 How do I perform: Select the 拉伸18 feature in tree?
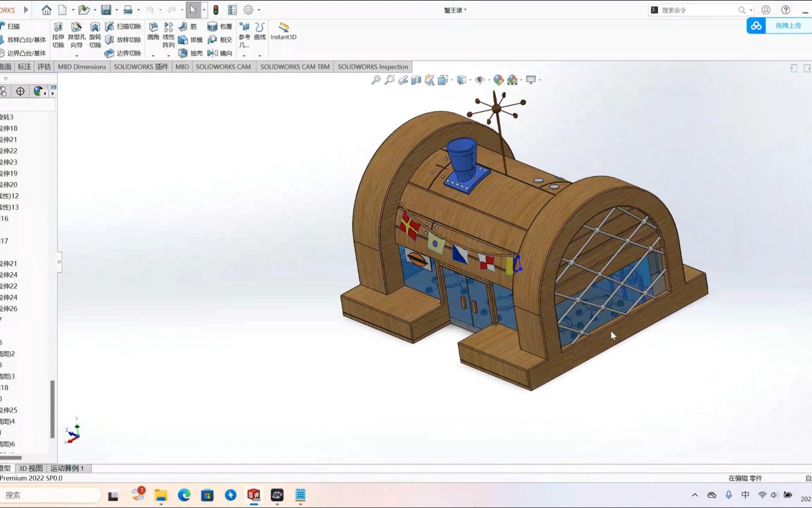click(8, 128)
